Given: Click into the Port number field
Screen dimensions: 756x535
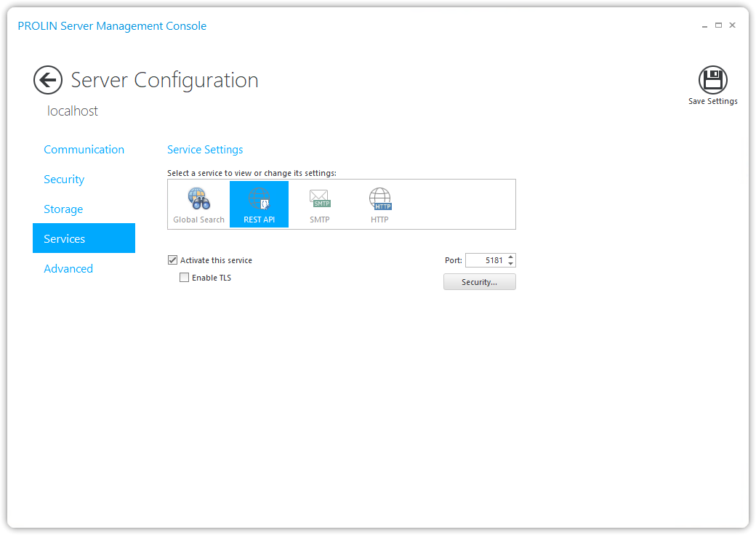Looking at the screenshot, I should [486, 260].
